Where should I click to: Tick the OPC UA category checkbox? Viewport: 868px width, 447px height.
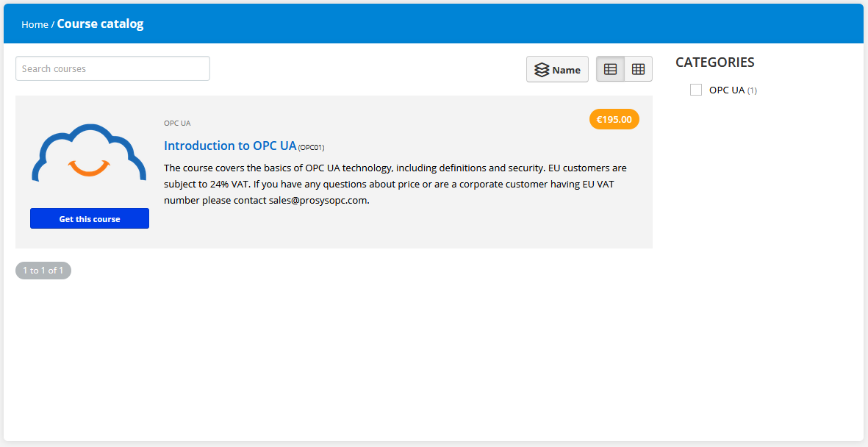click(696, 90)
